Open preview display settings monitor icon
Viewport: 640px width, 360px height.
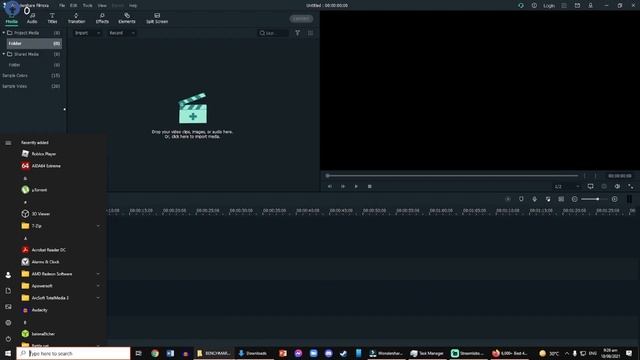pyautogui.click(x=591, y=187)
